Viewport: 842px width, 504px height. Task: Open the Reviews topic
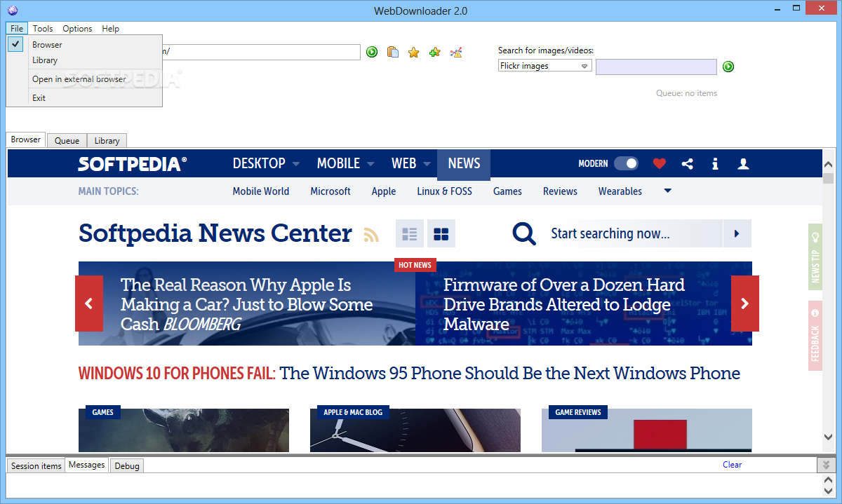[x=560, y=191]
